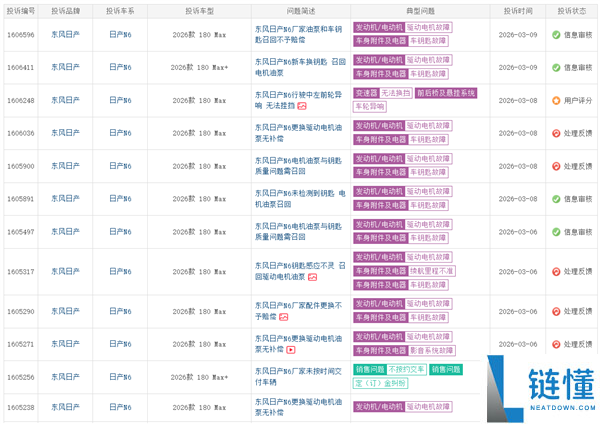Screen dimensions: 600x424
Task: Click 发动机/电动机 tag in row 1606596
Action: [379, 28]
